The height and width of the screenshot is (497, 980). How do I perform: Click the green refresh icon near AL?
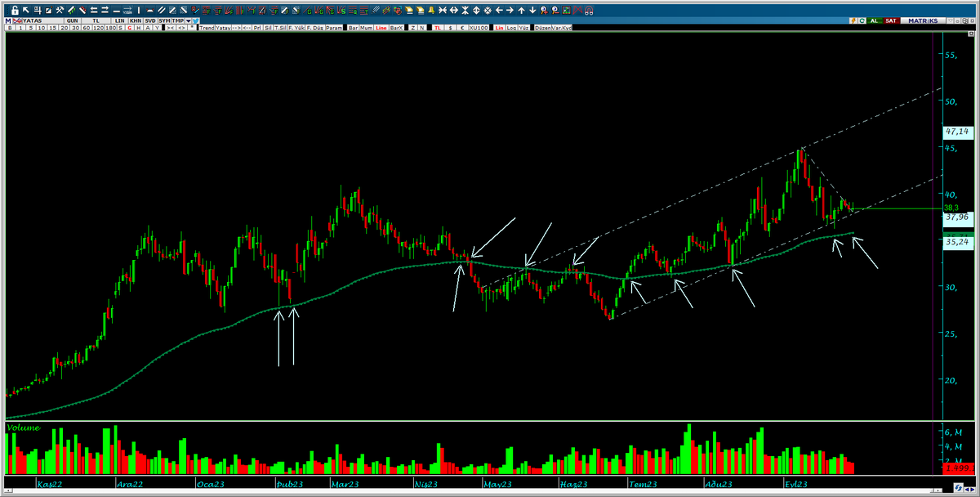[x=862, y=20]
